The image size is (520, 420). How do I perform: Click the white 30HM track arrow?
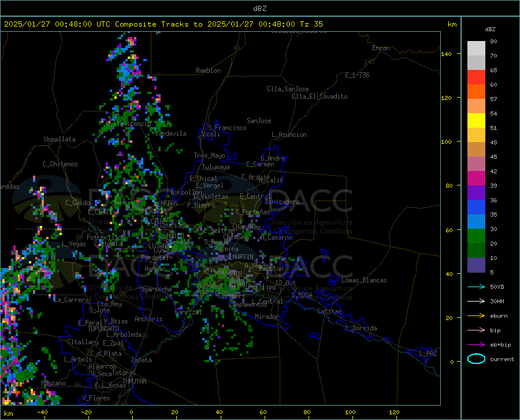(x=476, y=301)
